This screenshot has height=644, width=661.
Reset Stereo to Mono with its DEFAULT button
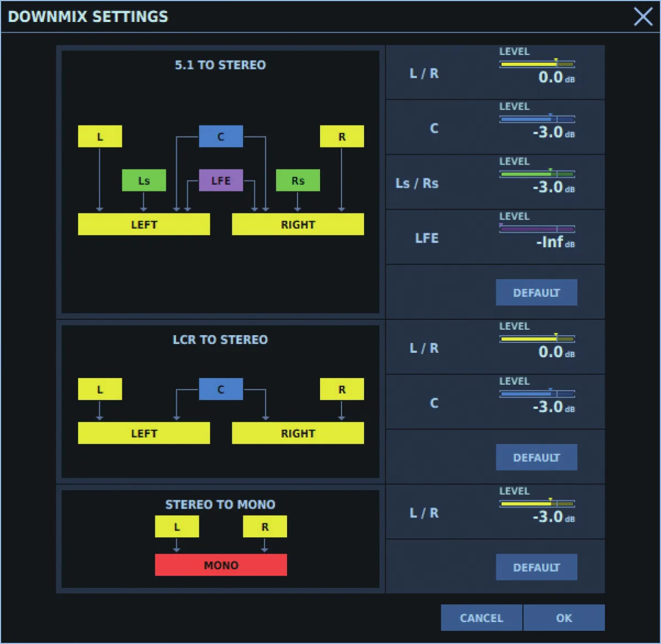tap(537, 567)
